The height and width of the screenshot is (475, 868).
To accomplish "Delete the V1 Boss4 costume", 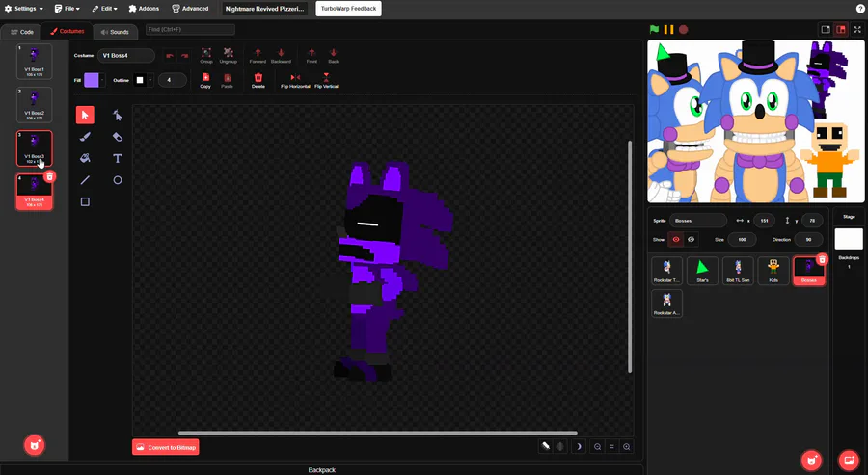I will point(50,177).
